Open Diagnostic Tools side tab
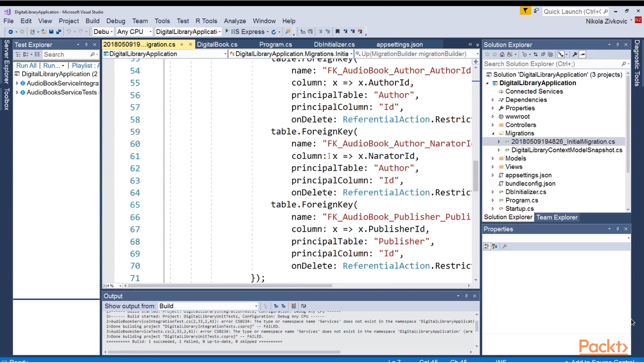644x363 pixels. tap(637, 63)
